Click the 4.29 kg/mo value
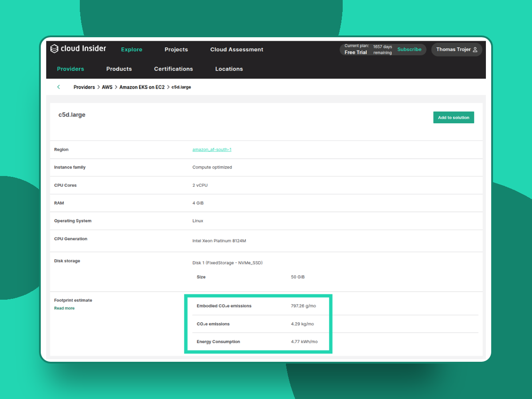This screenshot has width=532, height=399. click(x=302, y=324)
